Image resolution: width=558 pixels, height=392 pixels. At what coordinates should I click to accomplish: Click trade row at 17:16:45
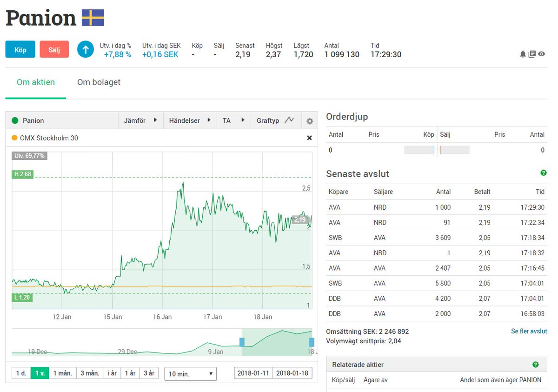point(437,268)
